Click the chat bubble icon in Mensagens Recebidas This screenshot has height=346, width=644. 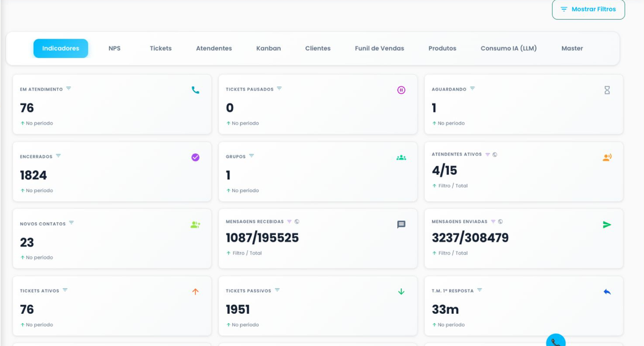pyautogui.click(x=401, y=225)
